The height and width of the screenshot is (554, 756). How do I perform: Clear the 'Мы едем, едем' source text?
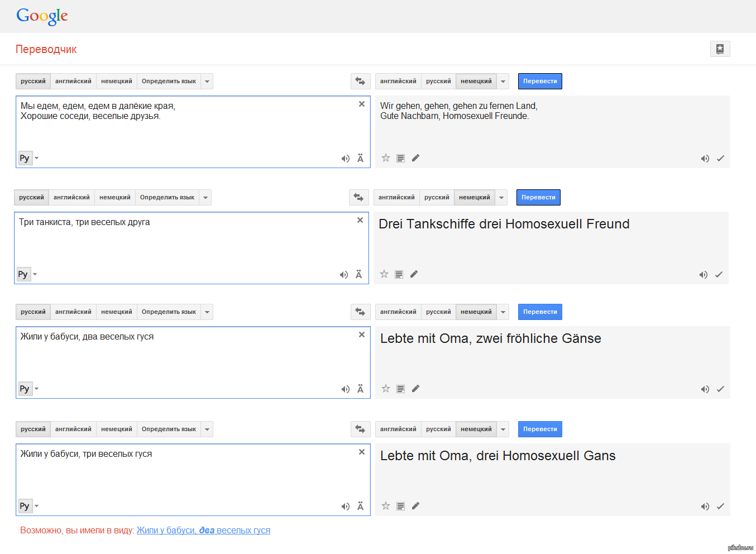pyautogui.click(x=362, y=104)
